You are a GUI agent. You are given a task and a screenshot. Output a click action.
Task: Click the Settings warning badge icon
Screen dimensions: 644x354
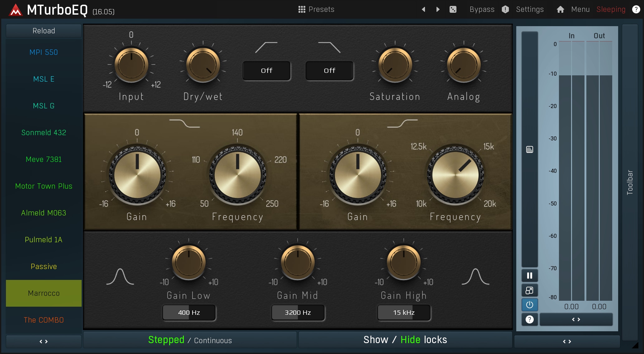coord(505,9)
